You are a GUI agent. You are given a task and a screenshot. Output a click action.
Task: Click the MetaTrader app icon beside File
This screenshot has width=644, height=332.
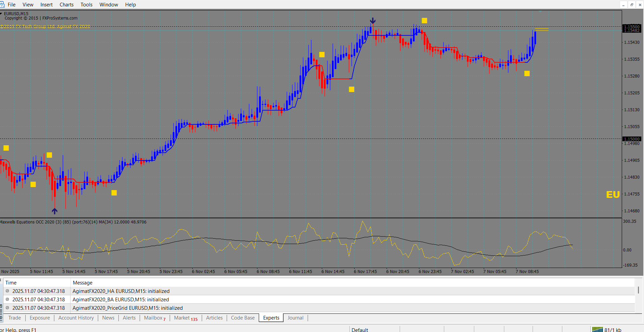(x=2, y=4)
